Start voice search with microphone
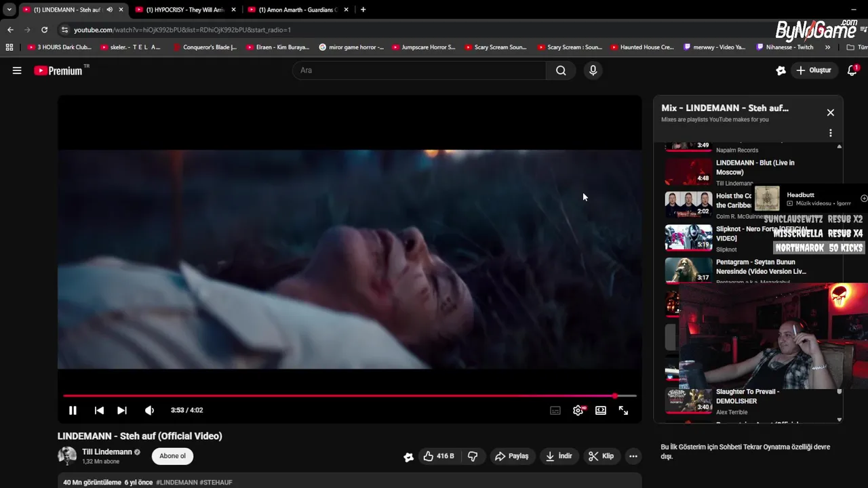The image size is (868, 488). tap(593, 70)
